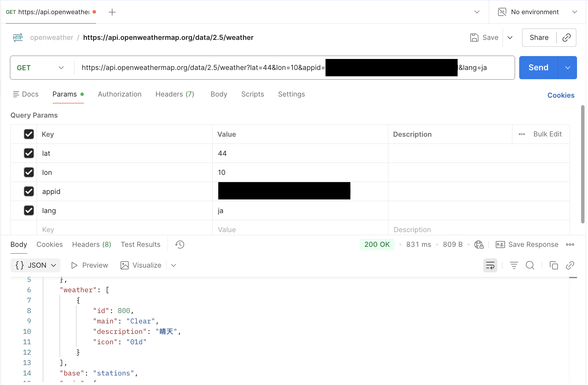This screenshot has width=588, height=385.
Task: Copy request link via chain icon beside Share
Action: click(566, 38)
